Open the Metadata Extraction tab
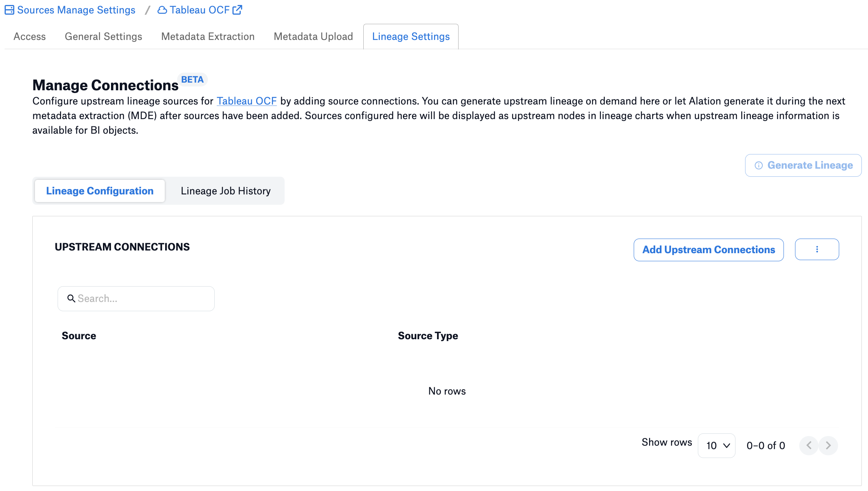The width and height of the screenshot is (868, 491). click(x=208, y=36)
